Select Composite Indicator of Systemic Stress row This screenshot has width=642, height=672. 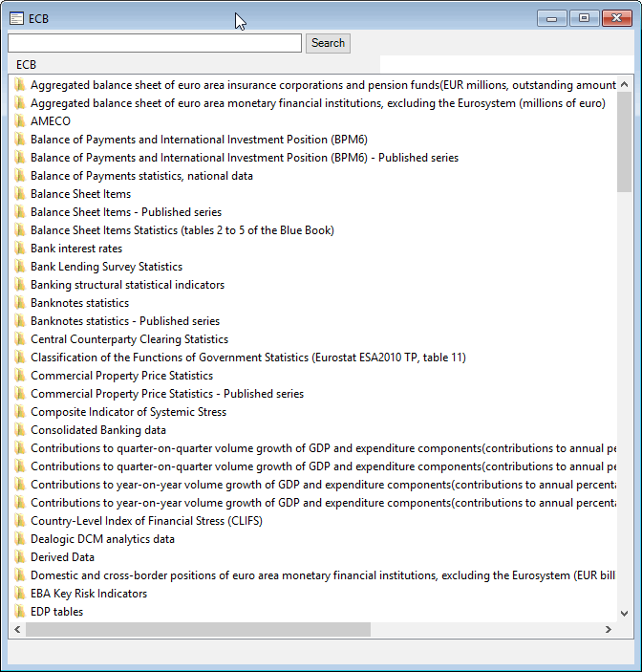click(x=128, y=412)
